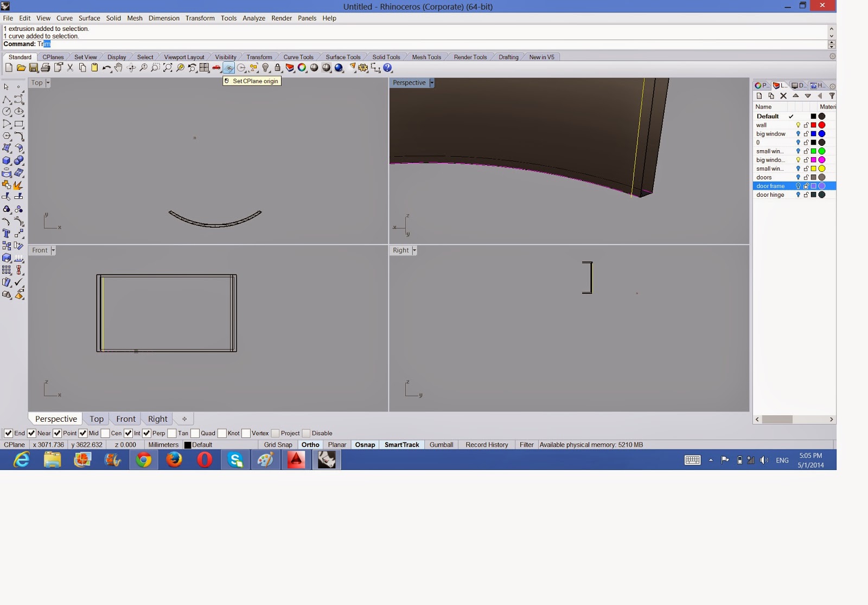Toggle lock on the doors layer

806,177
